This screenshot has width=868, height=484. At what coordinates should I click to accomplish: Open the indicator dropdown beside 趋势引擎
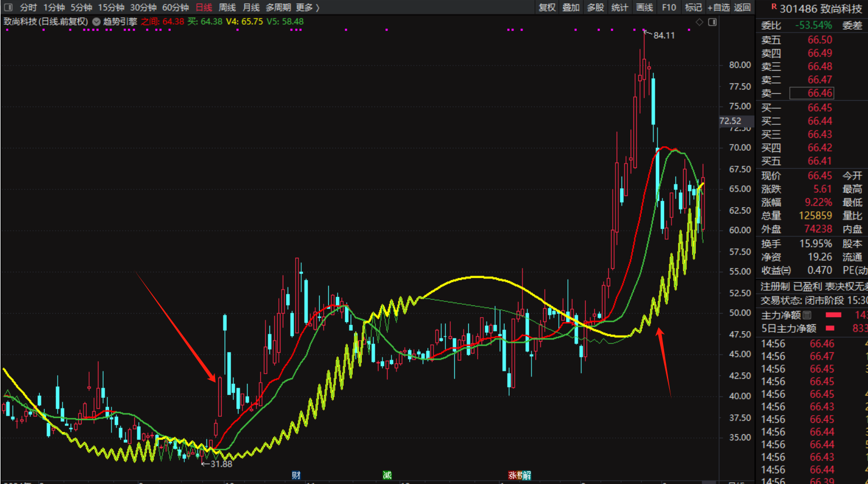pyautogui.click(x=96, y=22)
